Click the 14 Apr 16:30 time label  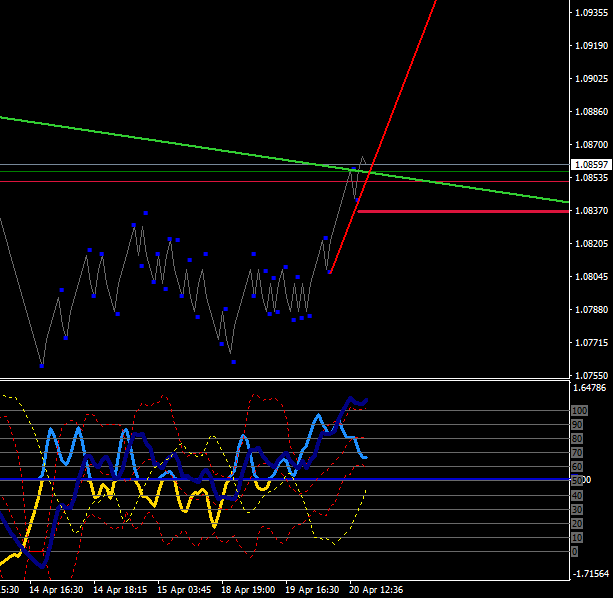click(x=56, y=589)
